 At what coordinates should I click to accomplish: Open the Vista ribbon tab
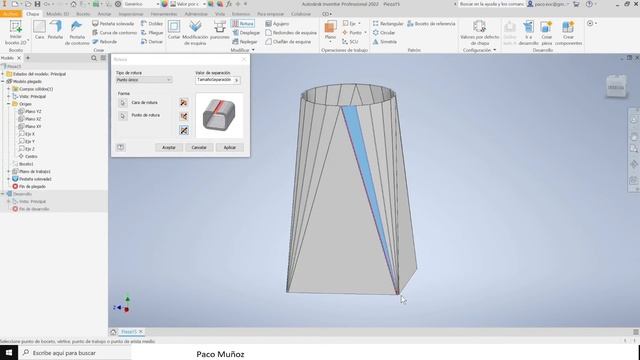pos(220,14)
